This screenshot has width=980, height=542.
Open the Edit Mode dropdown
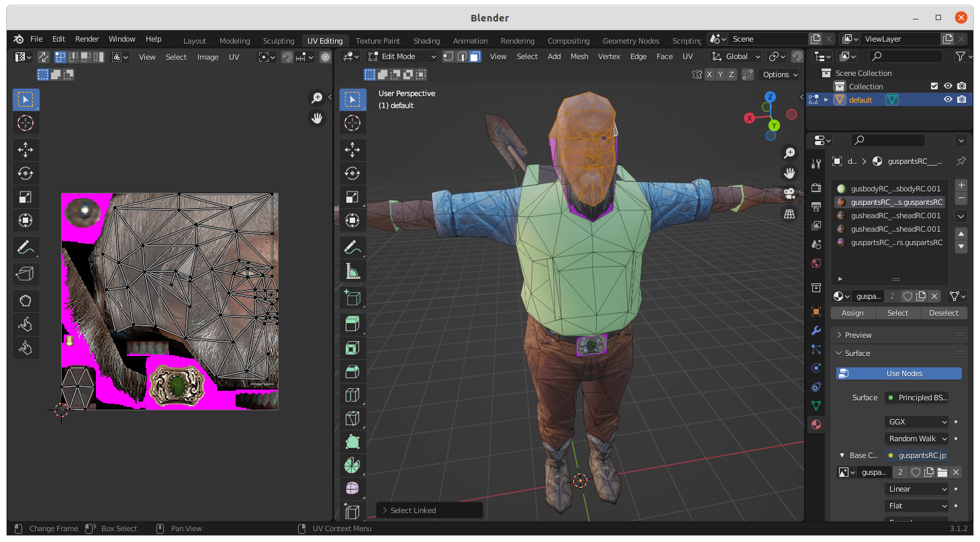(x=401, y=56)
